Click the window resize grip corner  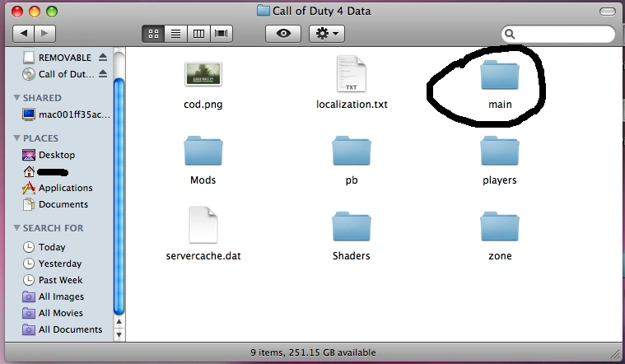(x=616, y=353)
